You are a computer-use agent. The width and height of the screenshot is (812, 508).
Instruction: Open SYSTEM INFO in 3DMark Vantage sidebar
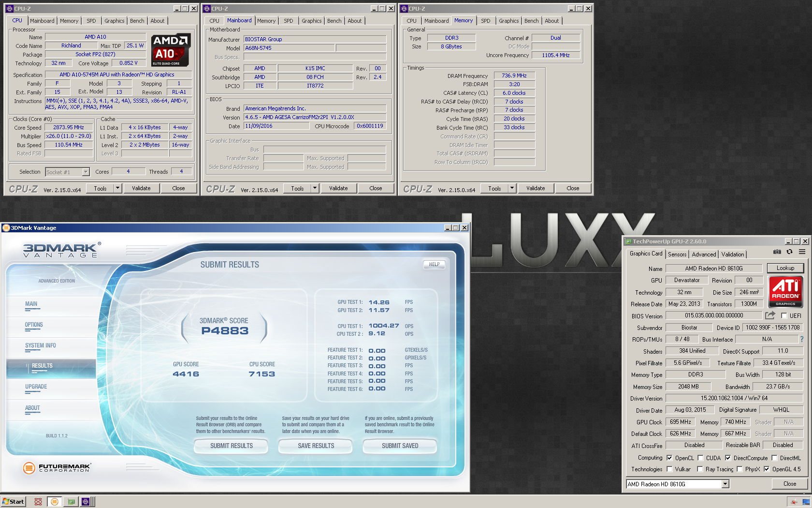tap(41, 345)
